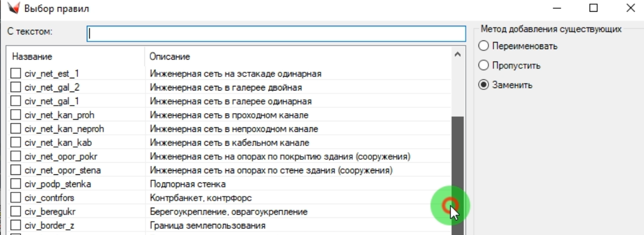Check the civ_net_opor_pokr checkbox
The height and width of the screenshot is (235, 644).
pyautogui.click(x=16, y=157)
